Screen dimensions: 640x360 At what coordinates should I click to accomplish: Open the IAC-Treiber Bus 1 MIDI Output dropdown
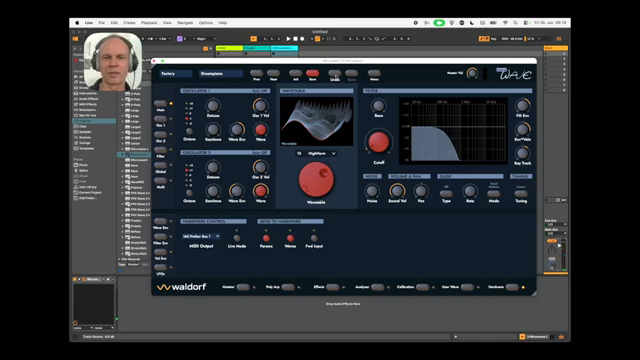click(x=201, y=236)
